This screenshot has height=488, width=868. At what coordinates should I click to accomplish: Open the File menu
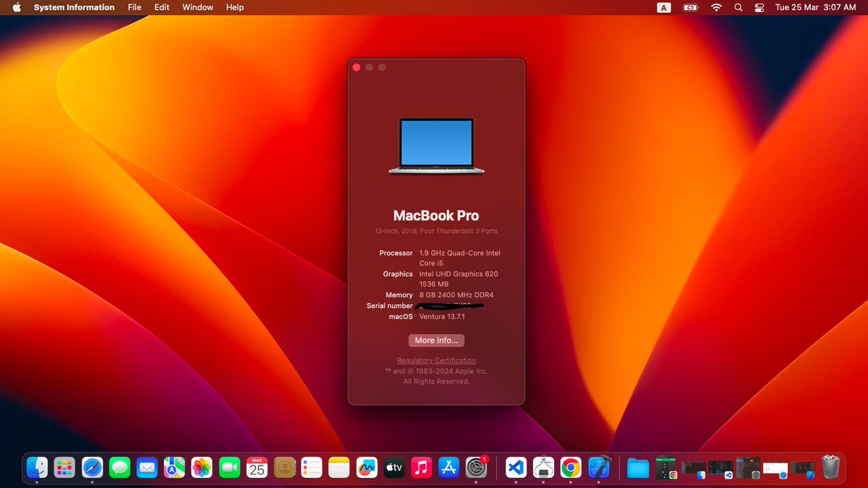[x=135, y=7]
